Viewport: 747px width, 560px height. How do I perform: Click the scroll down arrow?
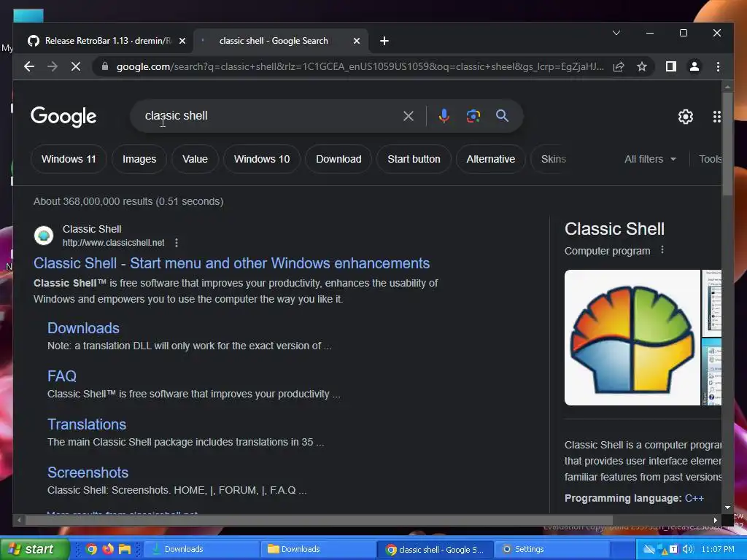coord(727,507)
